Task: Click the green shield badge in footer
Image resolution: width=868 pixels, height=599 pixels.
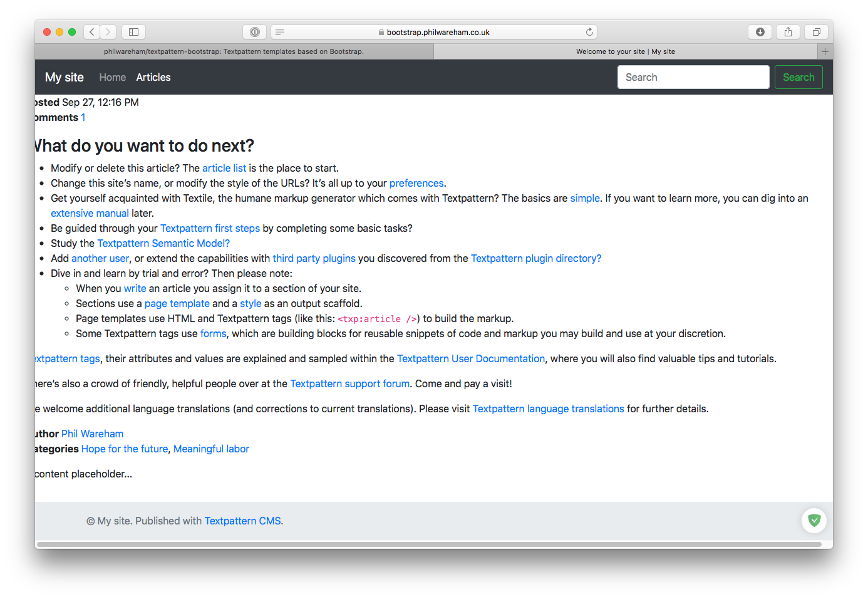Action: pos(814,520)
